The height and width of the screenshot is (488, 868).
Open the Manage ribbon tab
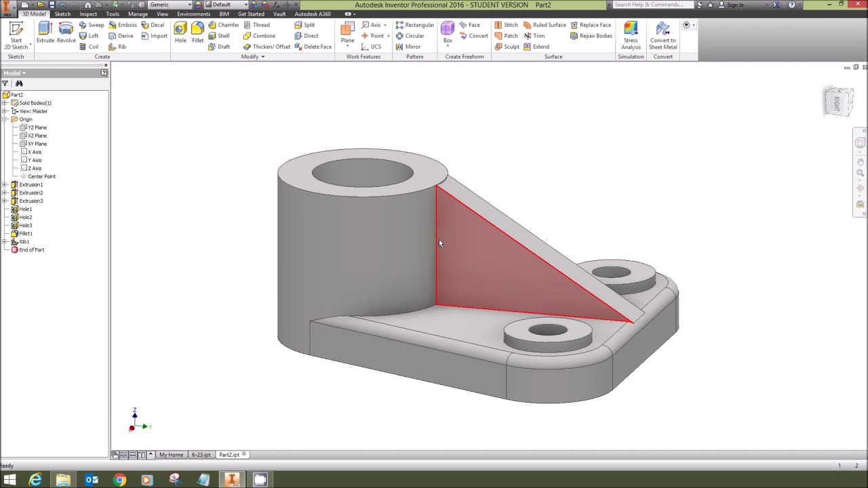click(138, 14)
